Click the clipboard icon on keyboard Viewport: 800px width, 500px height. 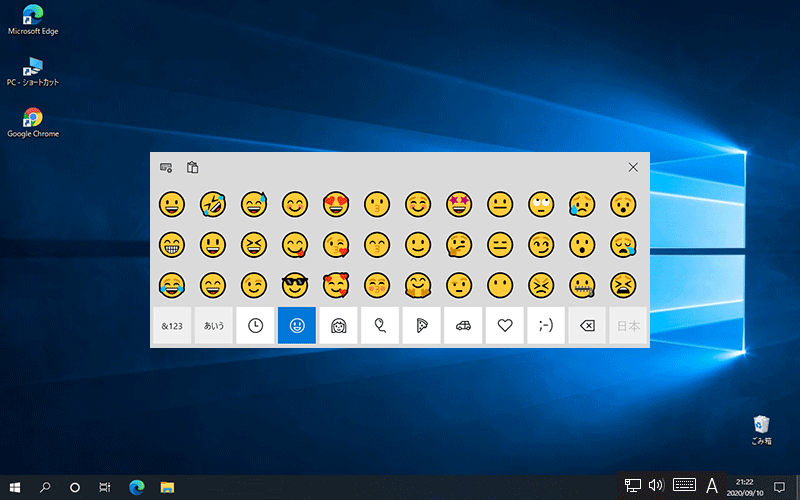click(193, 167)
